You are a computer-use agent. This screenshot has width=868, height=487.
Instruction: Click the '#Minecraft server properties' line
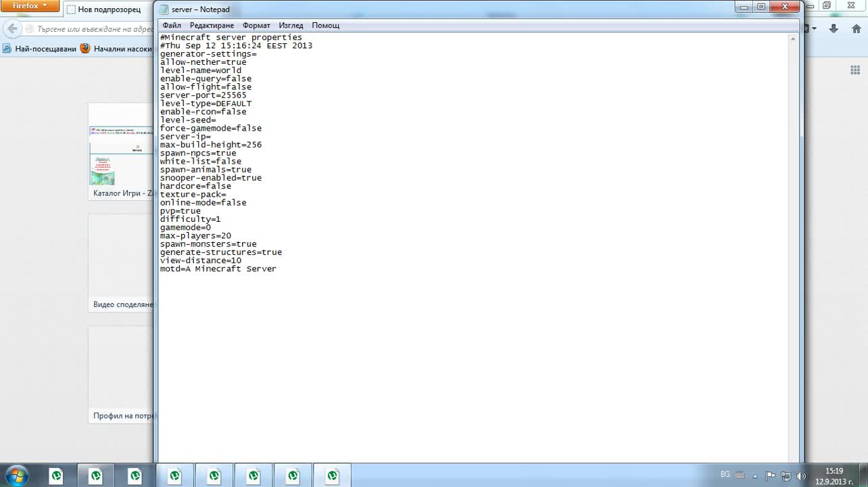(x=231, y=37)
